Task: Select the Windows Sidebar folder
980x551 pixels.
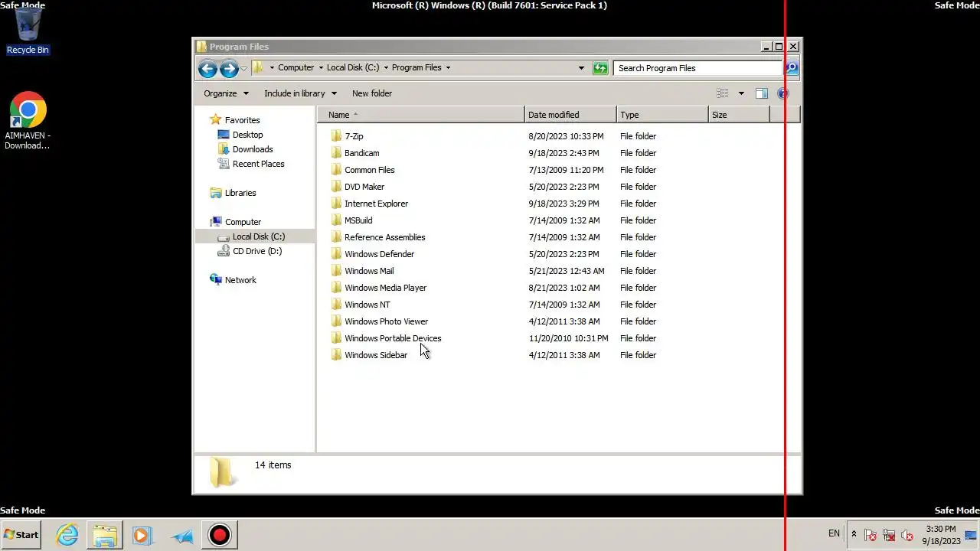Action: point(376,355)
